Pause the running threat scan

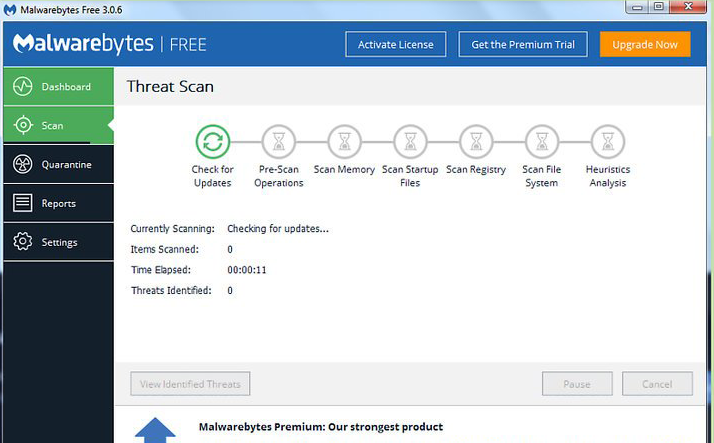click(x=577, y=384)
